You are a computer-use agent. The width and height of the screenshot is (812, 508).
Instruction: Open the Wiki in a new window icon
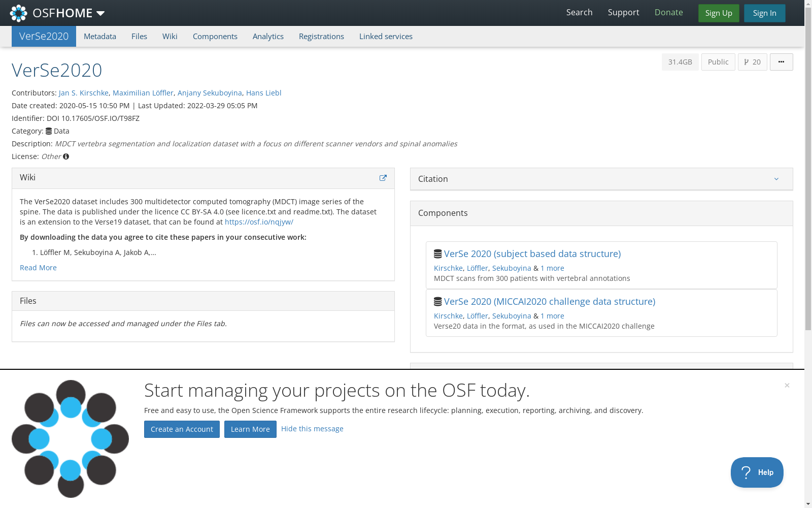(383, 178)
